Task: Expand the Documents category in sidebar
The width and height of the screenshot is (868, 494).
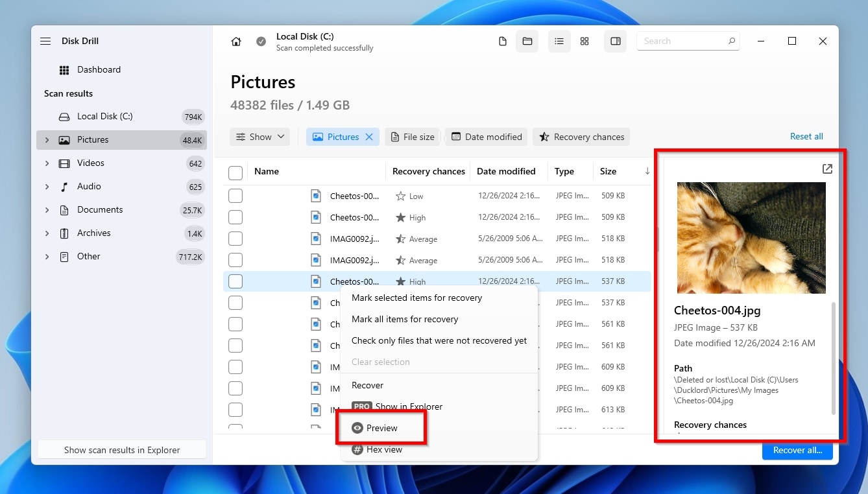Action: (47, 210)
